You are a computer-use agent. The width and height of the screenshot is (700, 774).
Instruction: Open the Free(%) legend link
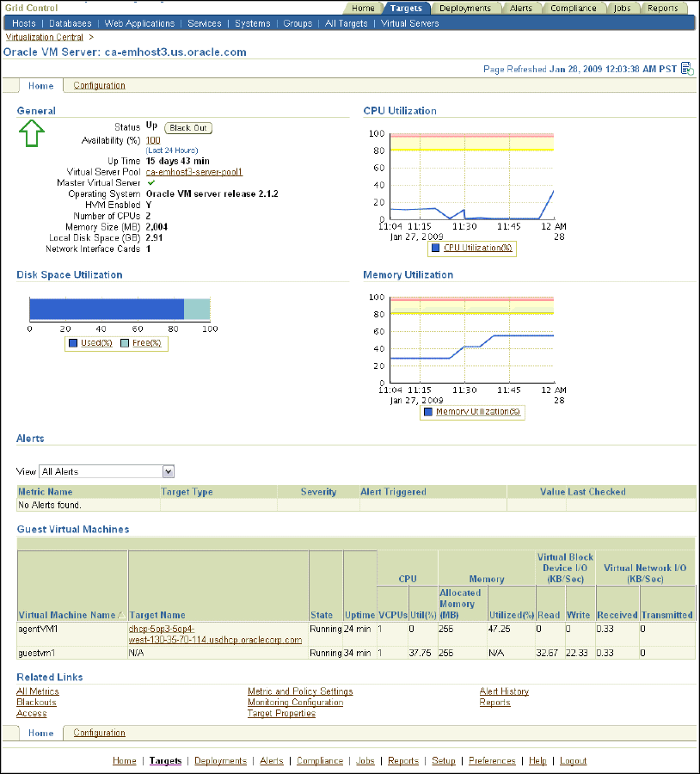(x=146, y=343)
